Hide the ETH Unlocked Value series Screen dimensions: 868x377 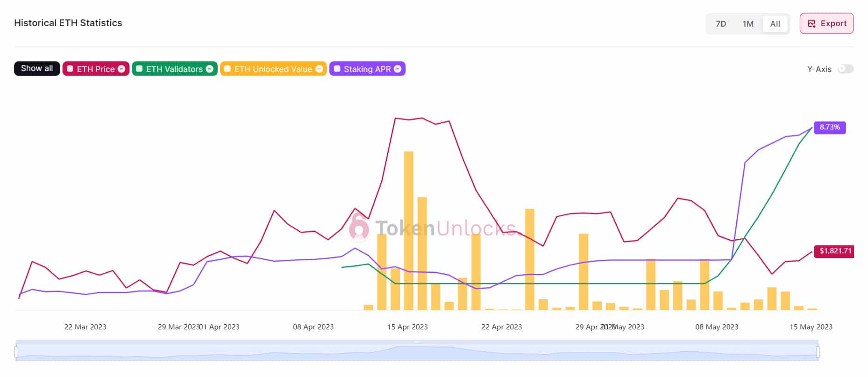[273, 69]
